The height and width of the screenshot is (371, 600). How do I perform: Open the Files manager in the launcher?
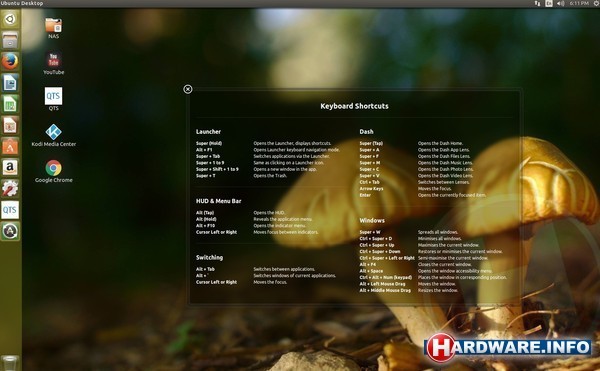pyautogui.click(x=10, y=40)
